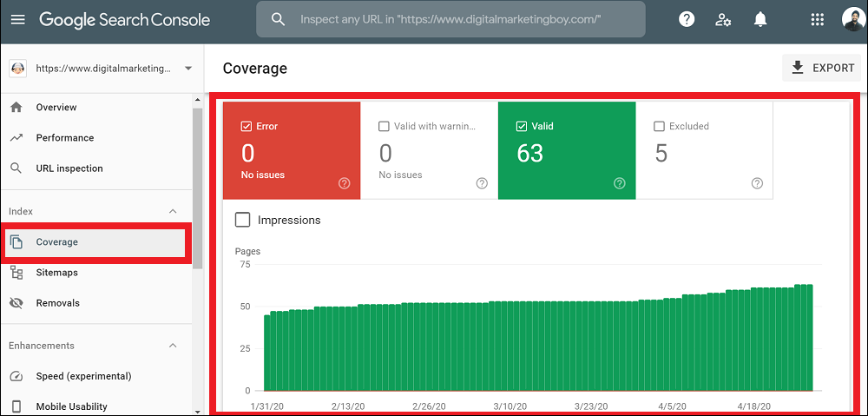Click the Index section label

pos(21,212)
